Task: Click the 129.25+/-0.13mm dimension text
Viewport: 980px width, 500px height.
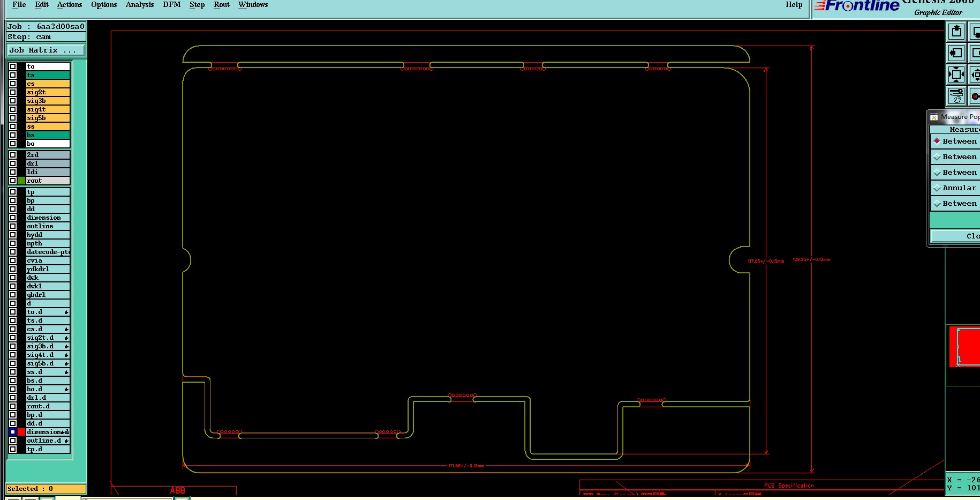Action: (x=811, y=259)
